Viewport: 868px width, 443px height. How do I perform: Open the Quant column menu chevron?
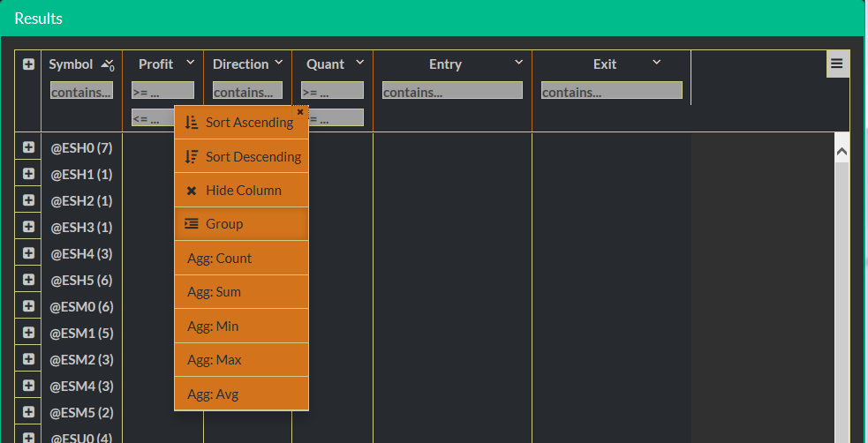tap(360, 63)
